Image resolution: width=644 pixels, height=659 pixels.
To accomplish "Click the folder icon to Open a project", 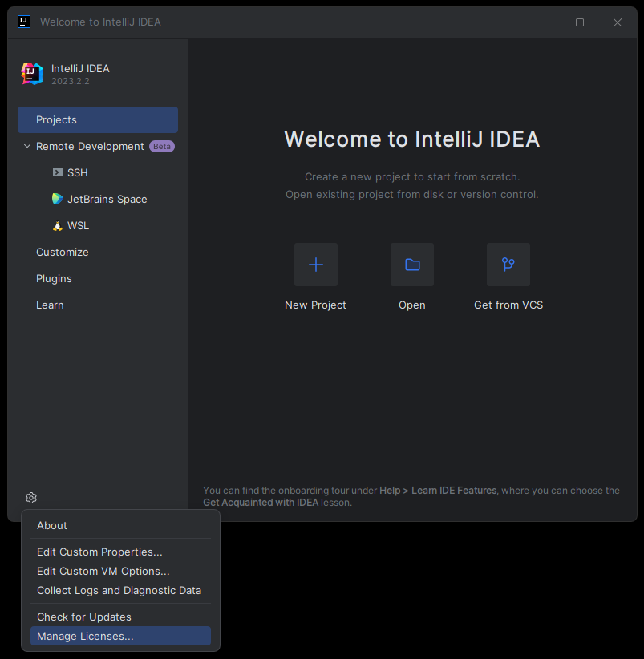I will click(412, 265).
